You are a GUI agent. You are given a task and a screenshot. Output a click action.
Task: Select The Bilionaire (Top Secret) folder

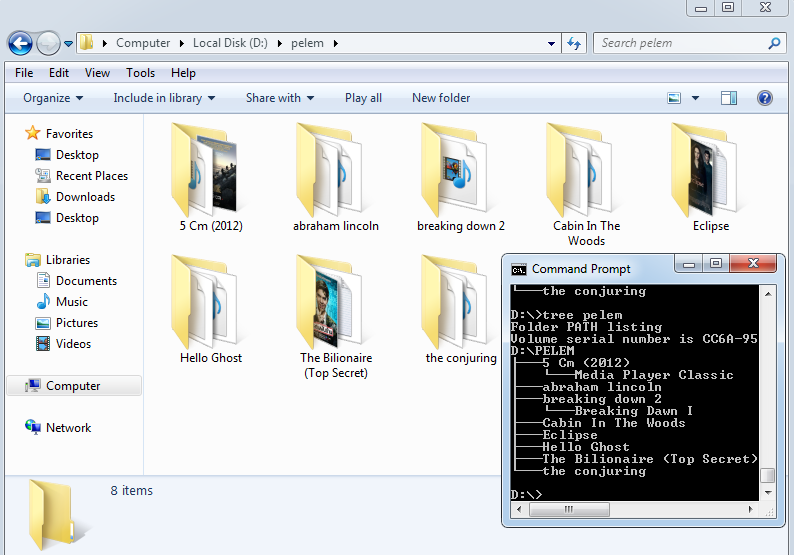click(336, 316)
